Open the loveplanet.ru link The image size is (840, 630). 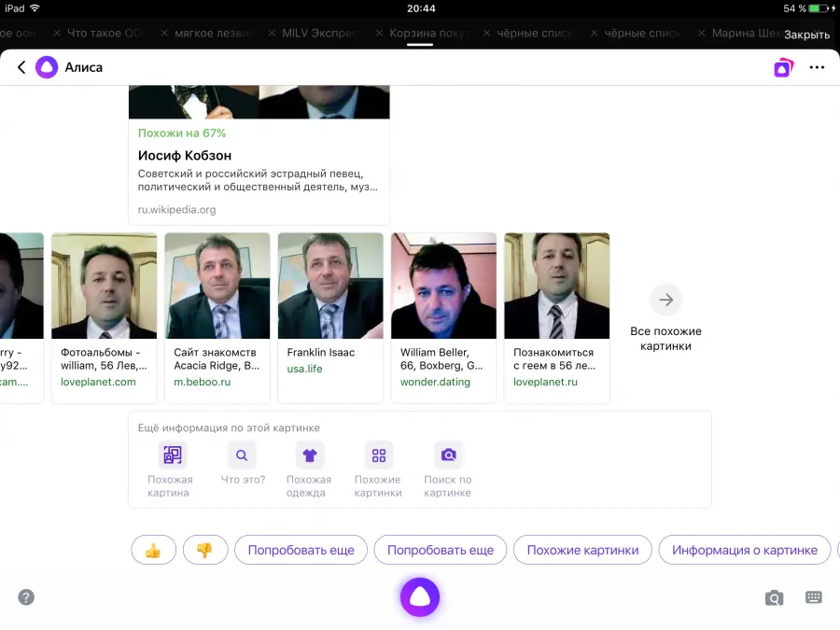pos(545,382)
